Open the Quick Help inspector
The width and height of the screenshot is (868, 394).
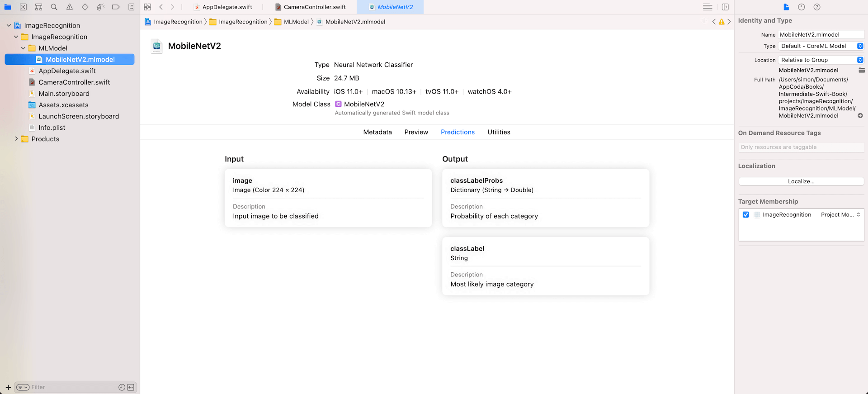point(816,7)
